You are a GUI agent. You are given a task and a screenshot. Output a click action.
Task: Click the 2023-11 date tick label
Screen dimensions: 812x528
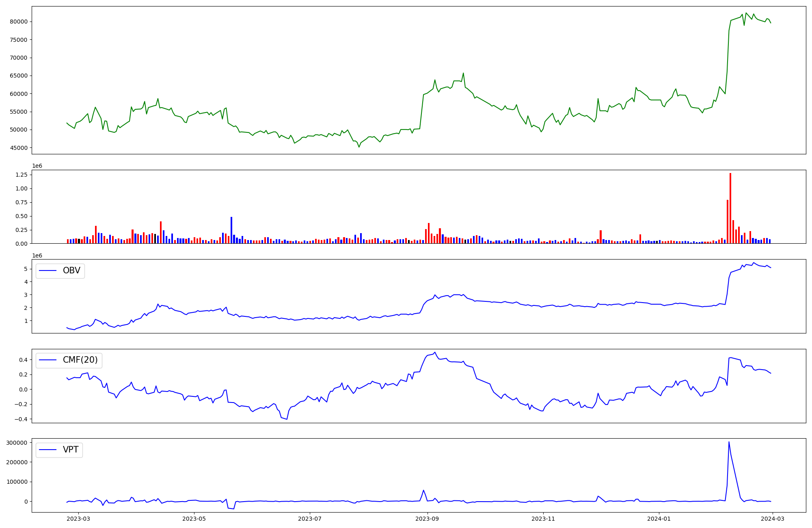(x=543, y=519)
